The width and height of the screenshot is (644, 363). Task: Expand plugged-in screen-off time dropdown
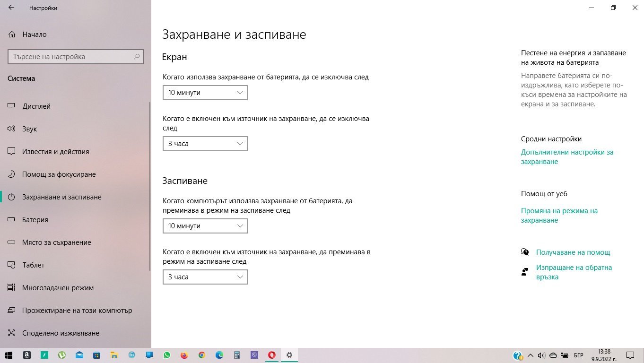(205, 144)
